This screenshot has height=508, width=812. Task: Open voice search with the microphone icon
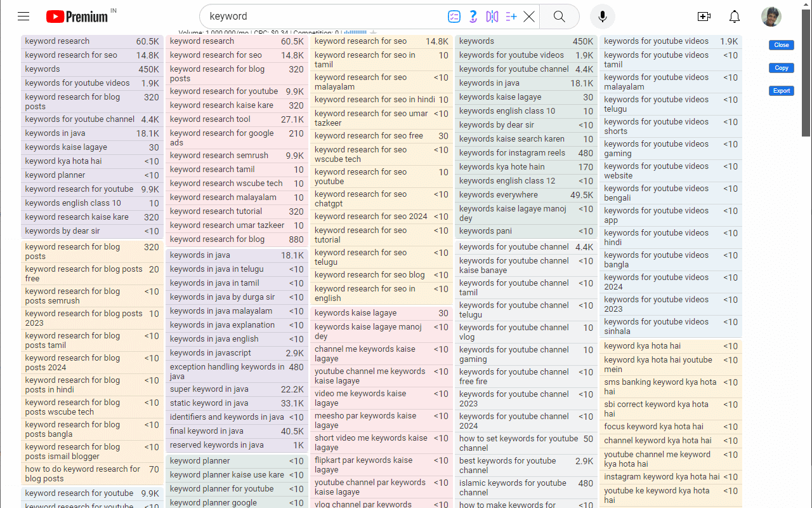(601, 17)
